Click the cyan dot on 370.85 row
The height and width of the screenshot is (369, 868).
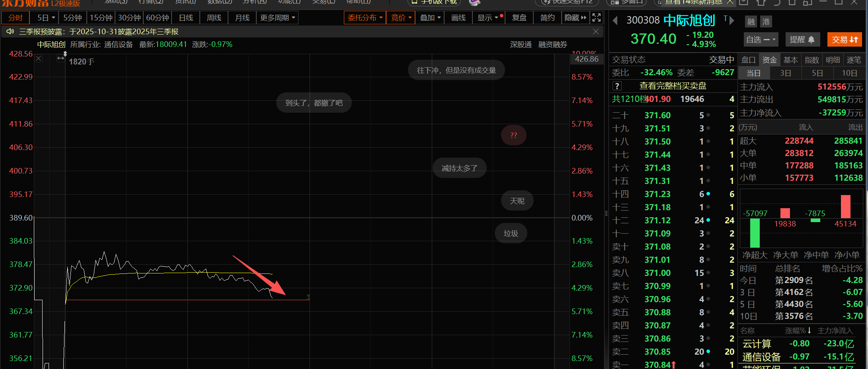[x=708, y=351]
